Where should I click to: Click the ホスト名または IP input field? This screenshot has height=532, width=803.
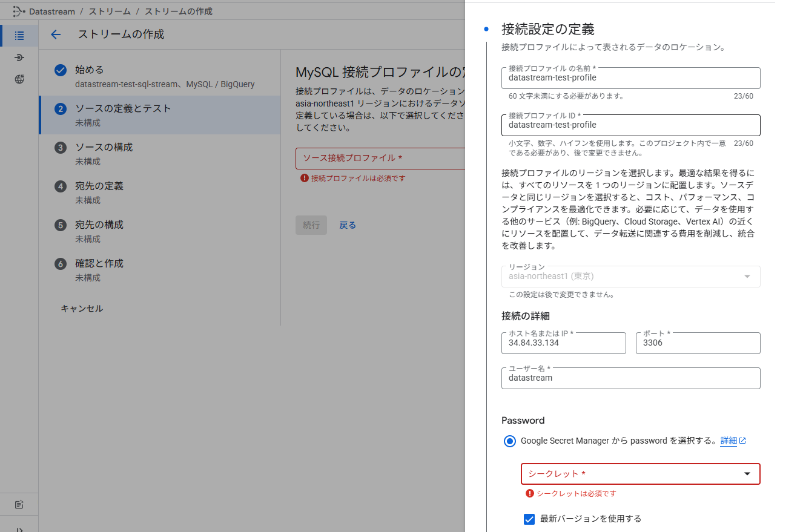[x=563, y=343]
